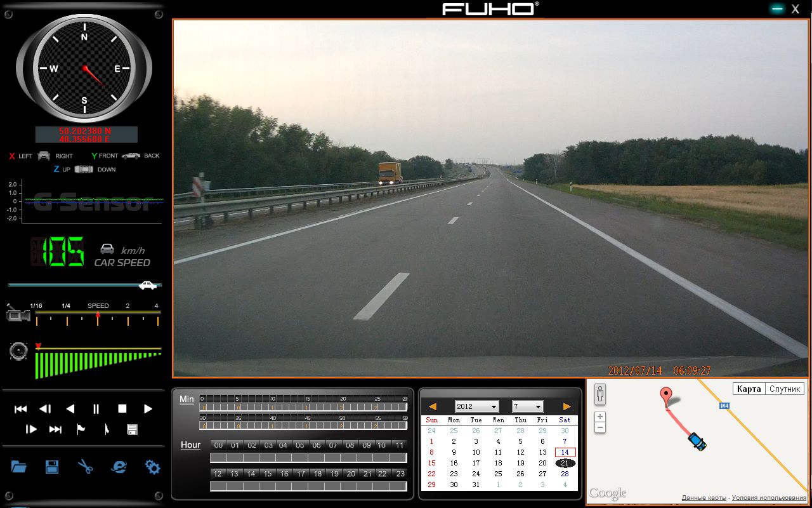The height and width of the screenshot is (508, 812).
Task: Open the blue folder icon
Action: pyautogui.click(x=19, y=467)
